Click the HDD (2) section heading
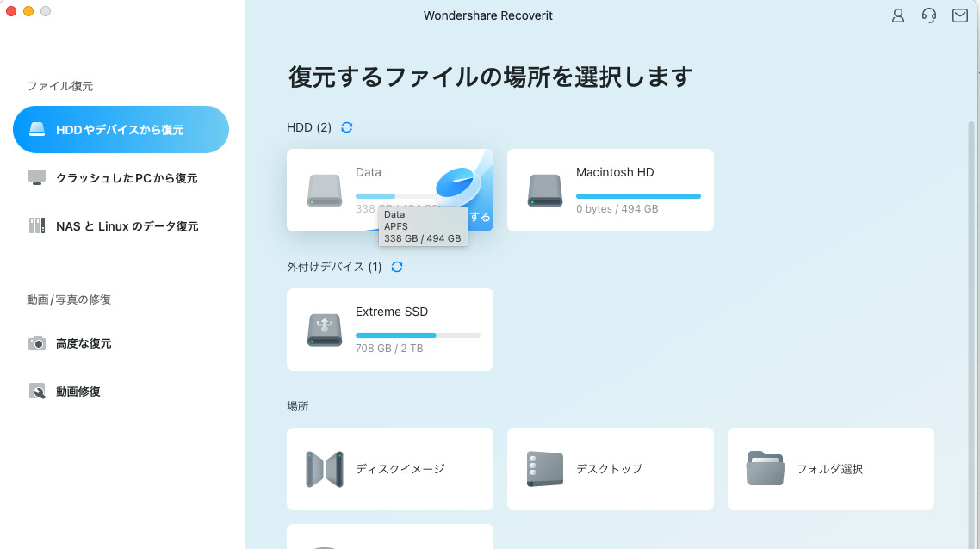This screenshot has height=549, width=980. point(309,127)
